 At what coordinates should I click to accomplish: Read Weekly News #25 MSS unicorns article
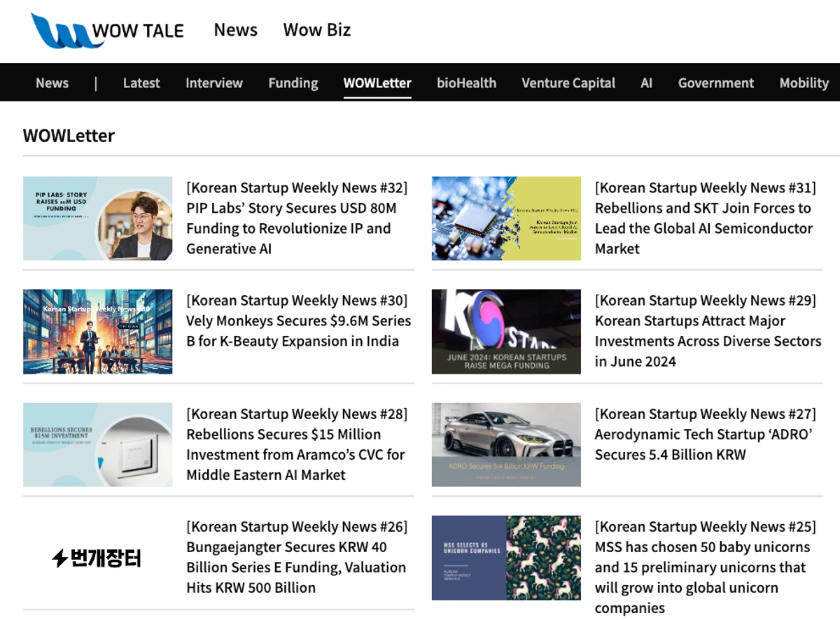pos(705,568)
